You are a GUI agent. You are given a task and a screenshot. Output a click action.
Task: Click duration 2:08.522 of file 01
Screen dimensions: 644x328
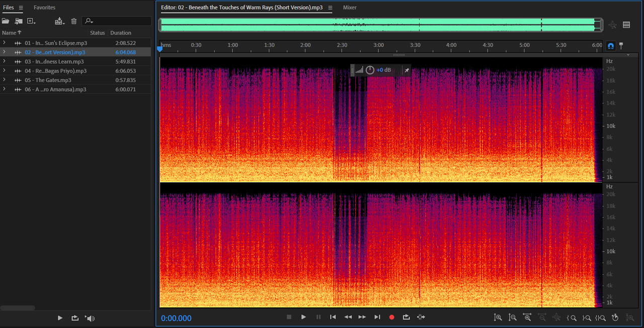click(x=125, y=43)
